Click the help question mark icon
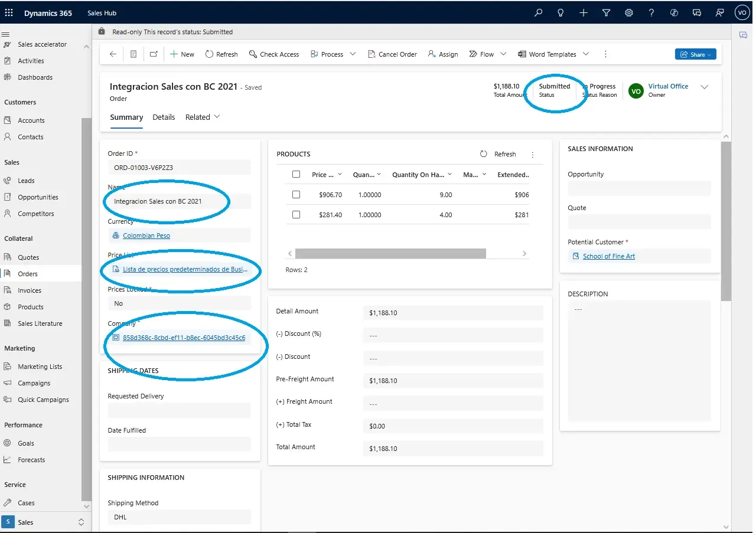Image resolution: width=756 pixels, height=533 pixels. pyautogui.click(x=651, y=12)
